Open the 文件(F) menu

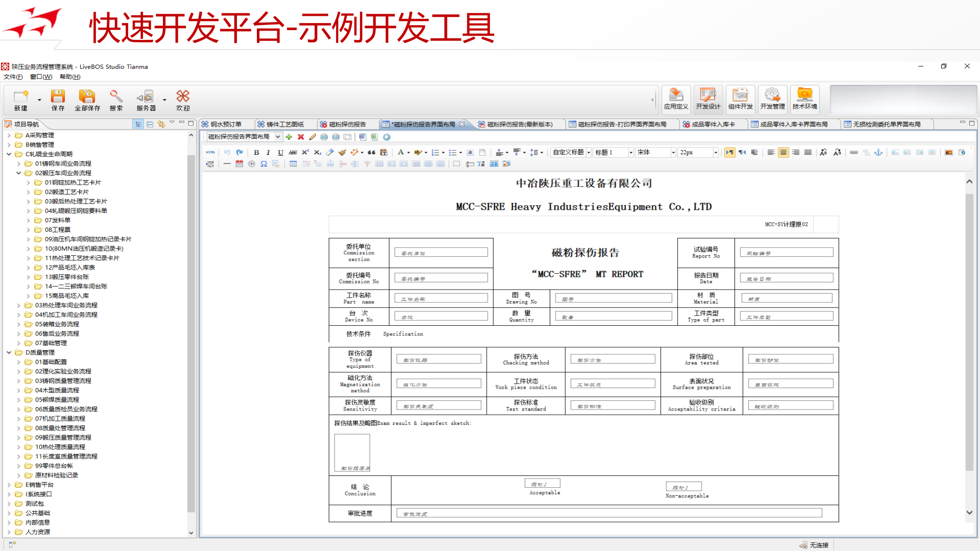point(13,77)
